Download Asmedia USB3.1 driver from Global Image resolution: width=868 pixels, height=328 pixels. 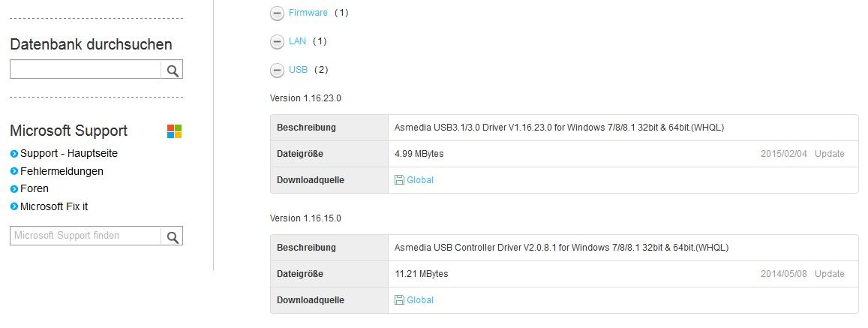pos(420,180)
